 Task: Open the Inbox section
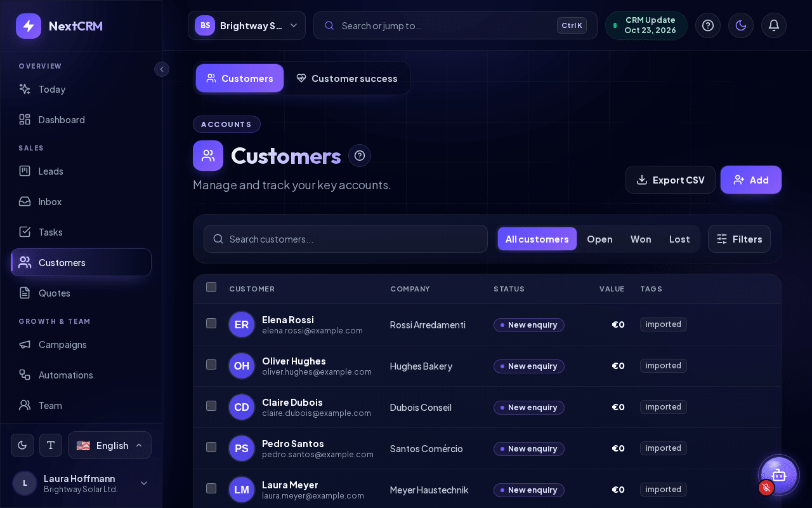point(81,202)
